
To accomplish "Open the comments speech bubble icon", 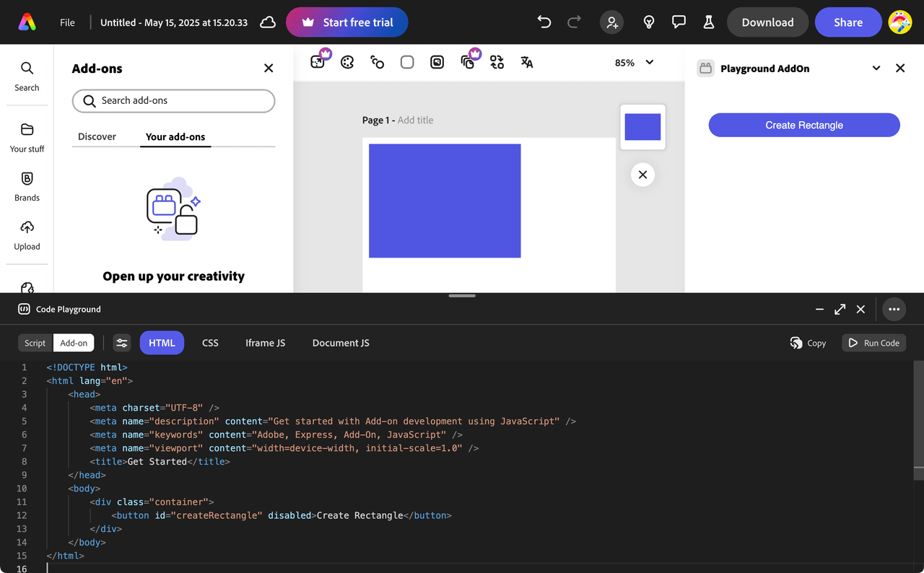I will tap(679, 22).
